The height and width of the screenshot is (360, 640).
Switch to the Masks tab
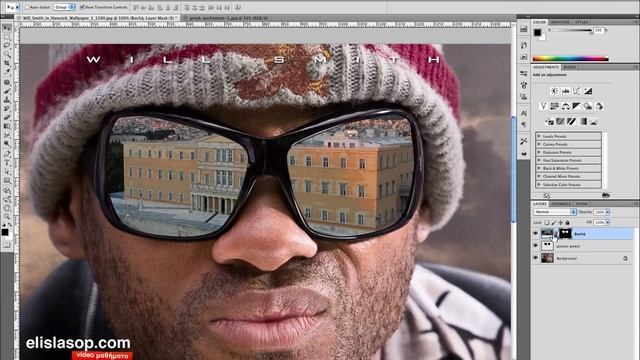(x=569, y=67)
